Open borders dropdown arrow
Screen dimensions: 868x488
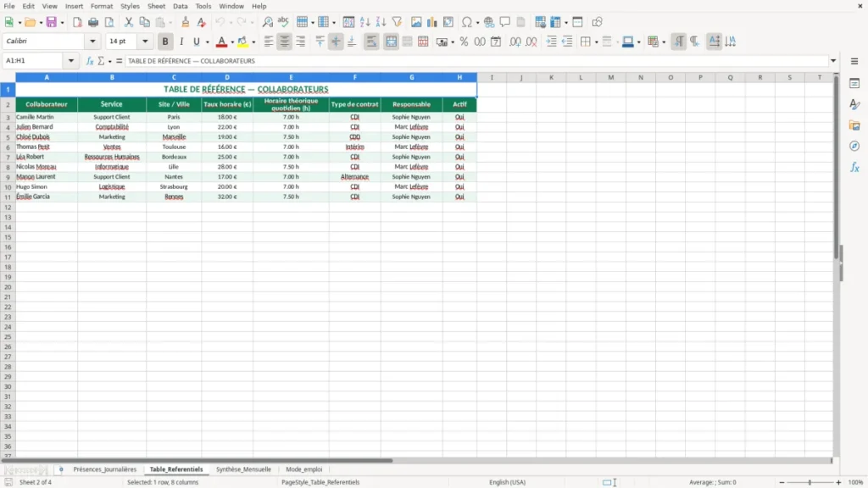tap(596, 42)
